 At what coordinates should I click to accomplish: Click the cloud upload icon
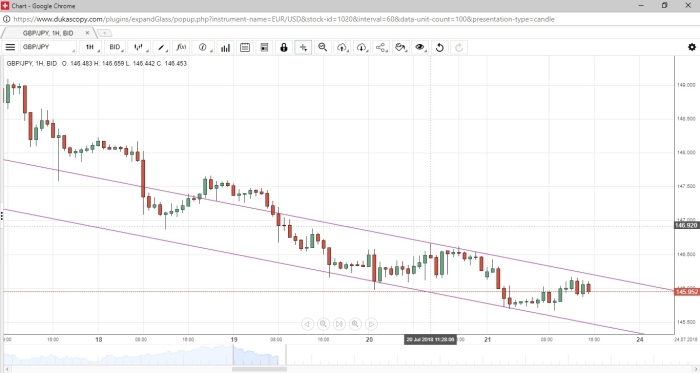(342, 47)
